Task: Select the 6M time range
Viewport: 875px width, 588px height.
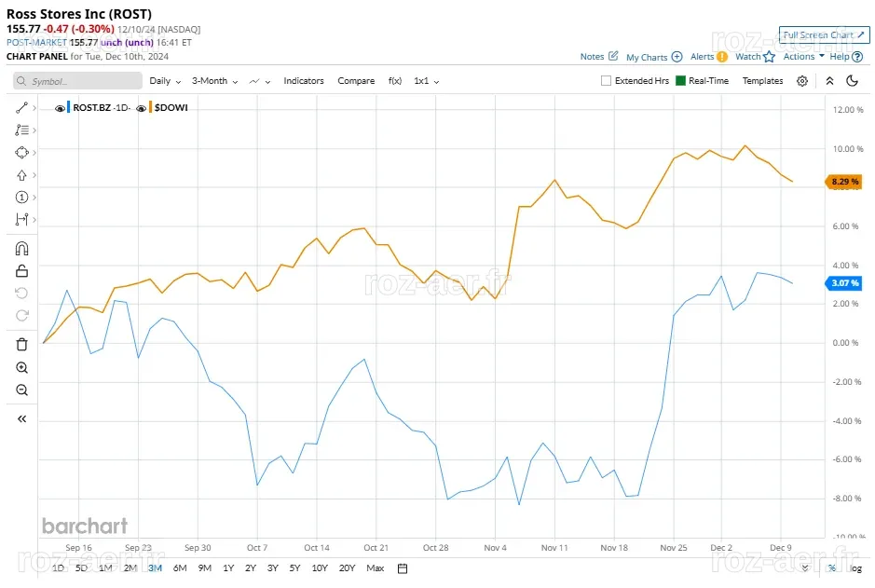Action: point(180,568)
